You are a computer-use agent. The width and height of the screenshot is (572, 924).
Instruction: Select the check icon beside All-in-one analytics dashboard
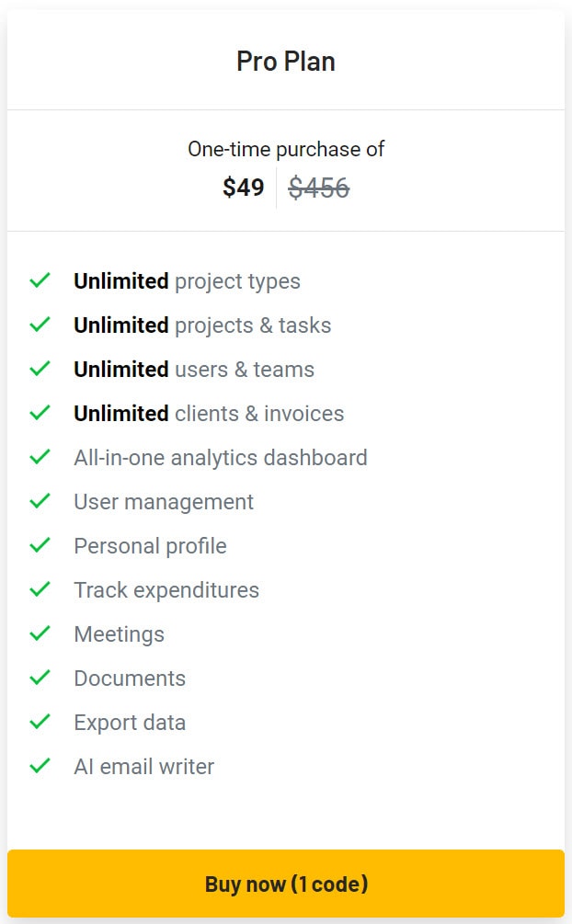[40, 457]
